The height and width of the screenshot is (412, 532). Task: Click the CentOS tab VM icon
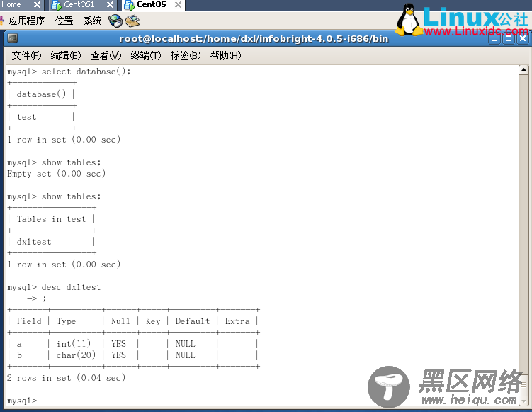pyautogui.click(x=129, y=5)
